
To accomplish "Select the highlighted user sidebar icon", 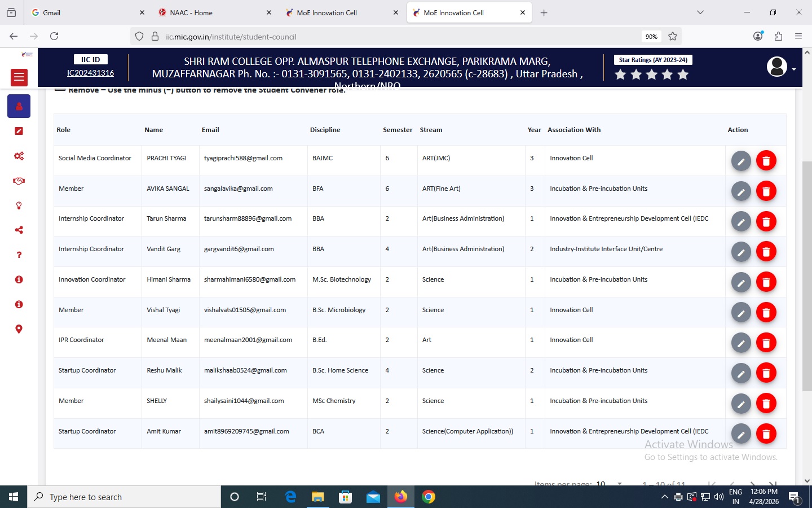I will pyautogui.click(x=19, y=106).
